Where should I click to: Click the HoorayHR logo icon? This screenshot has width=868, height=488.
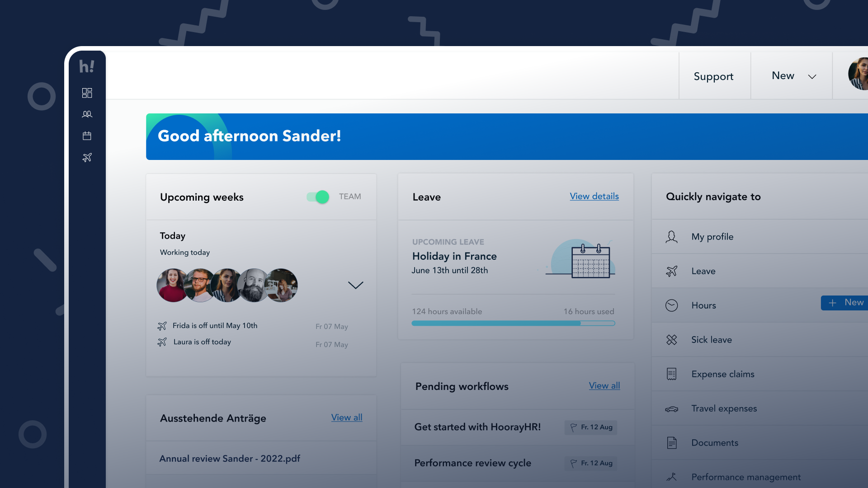87,66
